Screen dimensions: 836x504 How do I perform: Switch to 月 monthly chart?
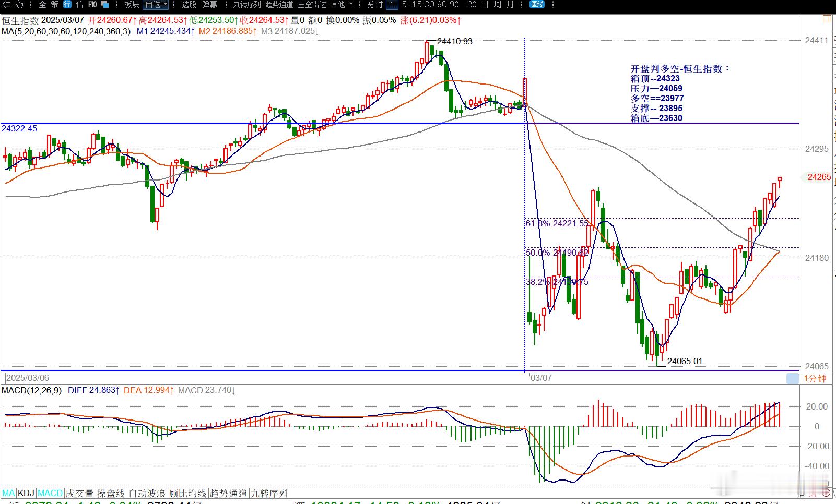510,5
